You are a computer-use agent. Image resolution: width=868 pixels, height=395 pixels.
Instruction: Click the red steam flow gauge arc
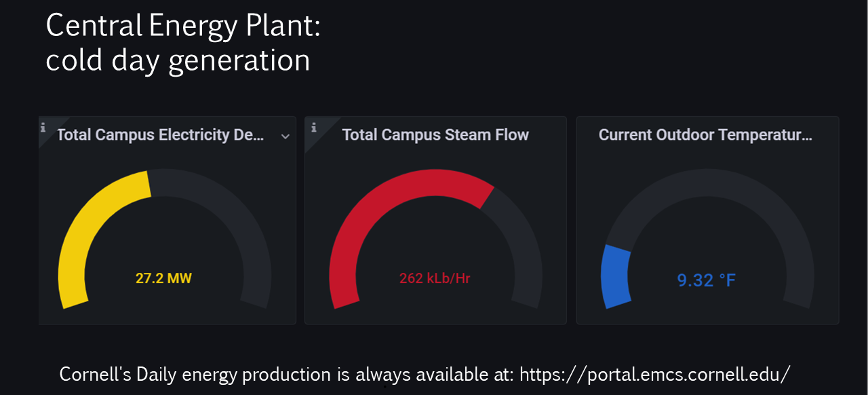click(x=380, y=204)
